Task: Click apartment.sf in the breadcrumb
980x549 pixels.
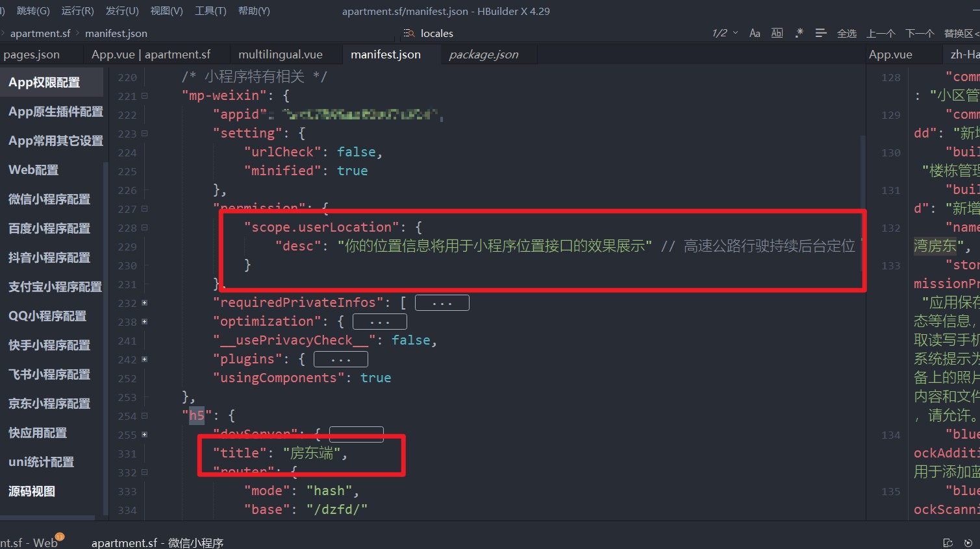Action: point(40,33)
